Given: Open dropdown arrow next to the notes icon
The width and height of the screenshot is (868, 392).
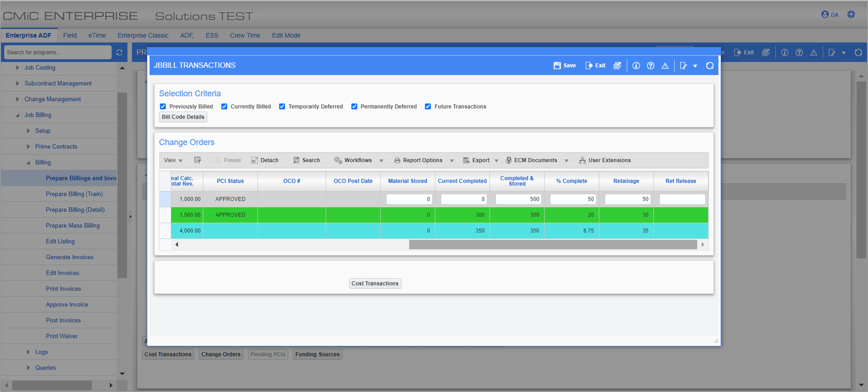Looking at the screenshot, I should click(x=695, y=66).
